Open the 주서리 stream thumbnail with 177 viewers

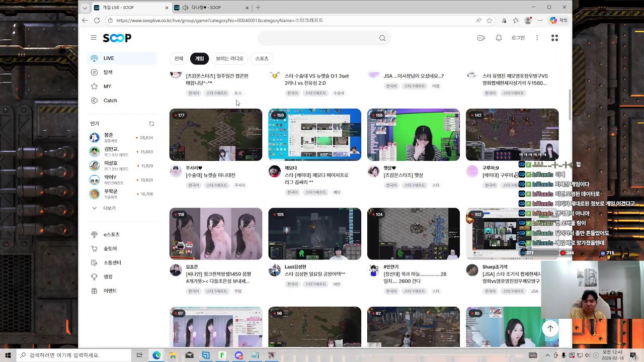point(216,135)
